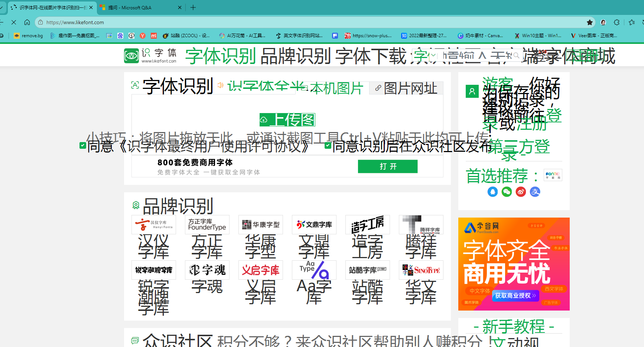
Task: Click the search magnifier icon
Action: coord(516,55)
